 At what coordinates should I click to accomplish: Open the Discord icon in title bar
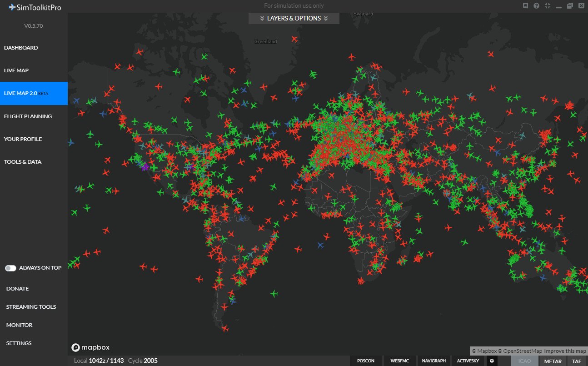pyautogui.click(x=526, y=6)
